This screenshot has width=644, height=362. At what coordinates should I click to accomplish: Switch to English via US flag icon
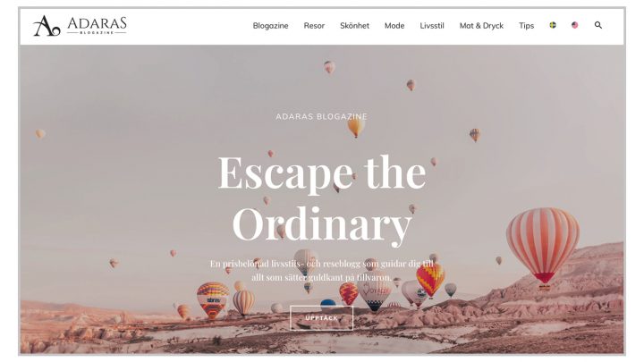574,25
